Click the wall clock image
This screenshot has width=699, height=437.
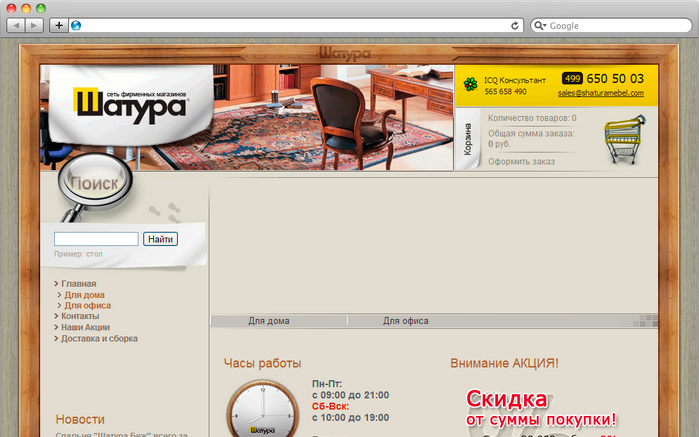pos(263,409)
